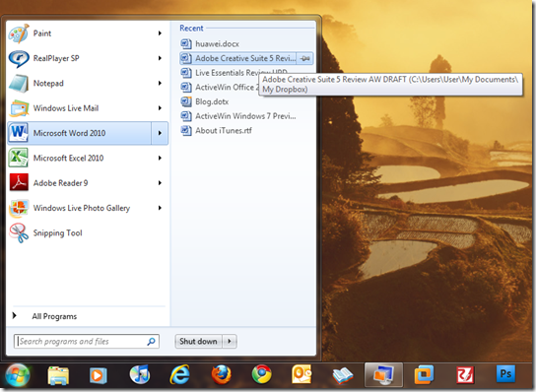
Task: Expand Adobe Reader 9 jump list arrow
Action: point(160,183)
